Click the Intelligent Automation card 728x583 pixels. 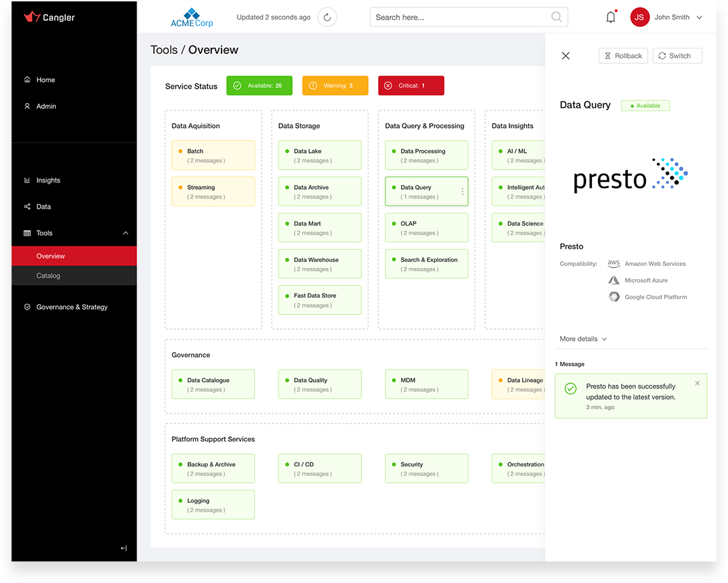click(519, 191)
